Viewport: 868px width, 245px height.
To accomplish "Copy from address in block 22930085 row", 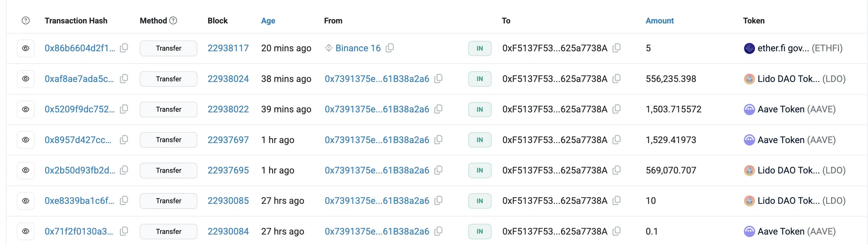I will point(438,201).
